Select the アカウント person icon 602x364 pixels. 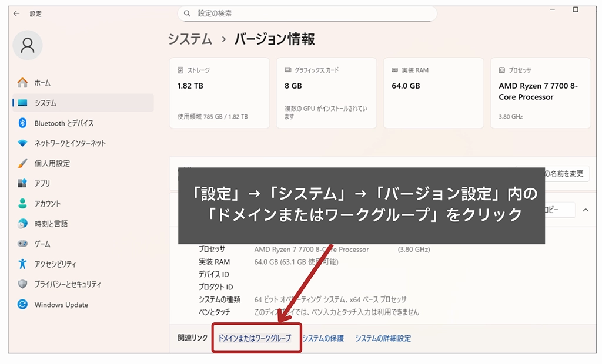click(x=22, y=204)
